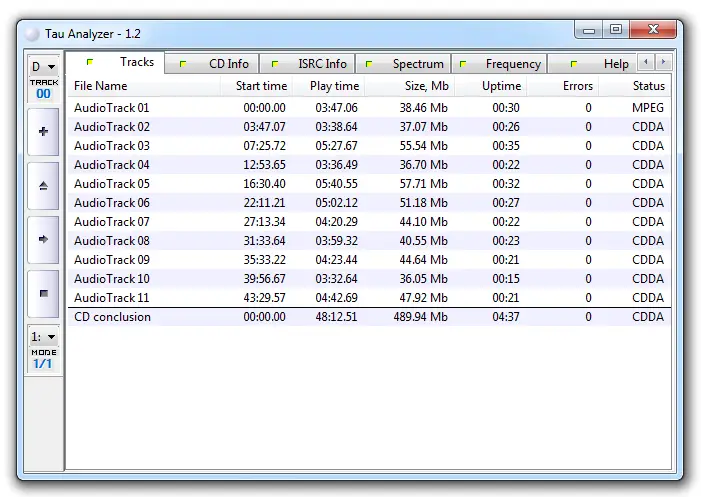Screen dimensions: 701x497
Task: Click the MODE 1/1 indicator
Action: pos(43,360)
